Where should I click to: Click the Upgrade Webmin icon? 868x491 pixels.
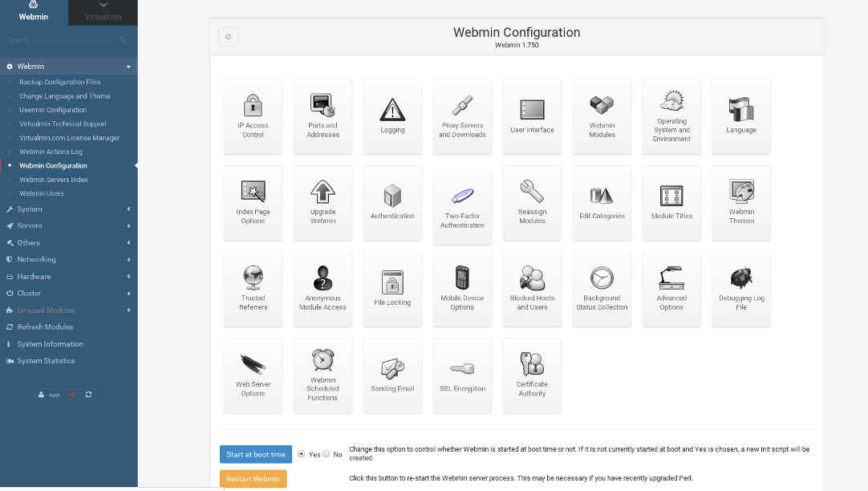point(322,203)
